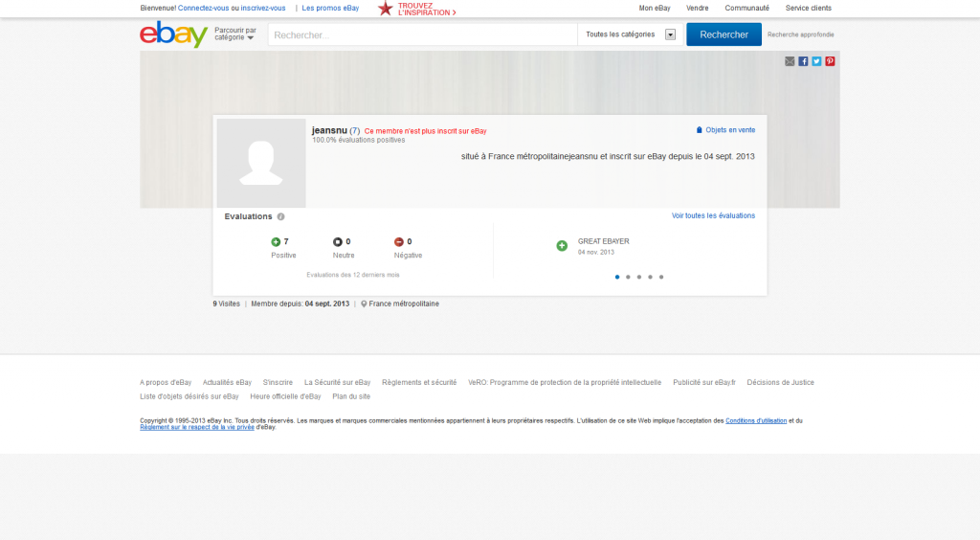Open Toutes les catégories dropdown
This screenshot has height=540, width=980.
point(630,34)
